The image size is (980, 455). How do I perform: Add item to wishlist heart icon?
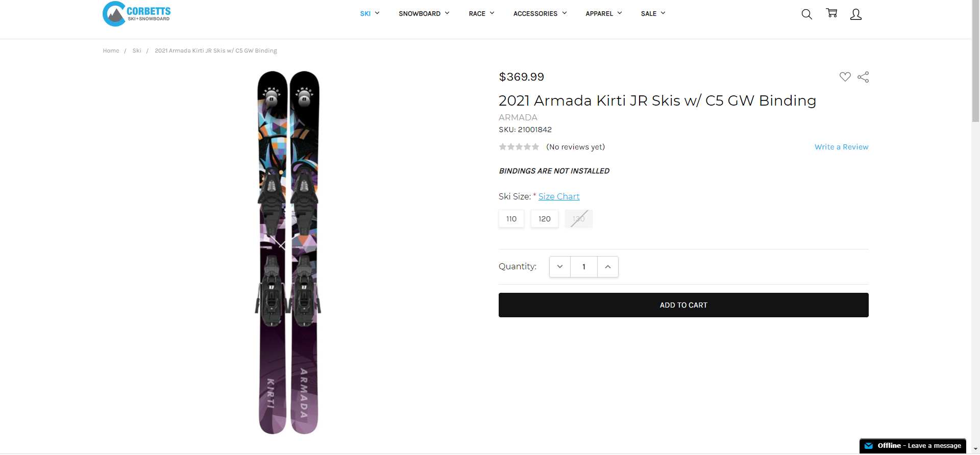845,77
